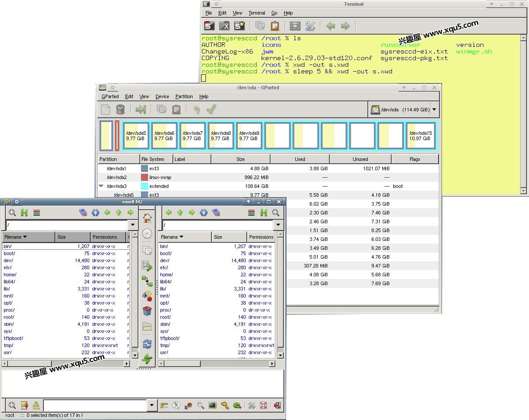Click the lifebuoy help icon in emelFM2 bottom toolbar
529x420 pixels.
point(263,405)
